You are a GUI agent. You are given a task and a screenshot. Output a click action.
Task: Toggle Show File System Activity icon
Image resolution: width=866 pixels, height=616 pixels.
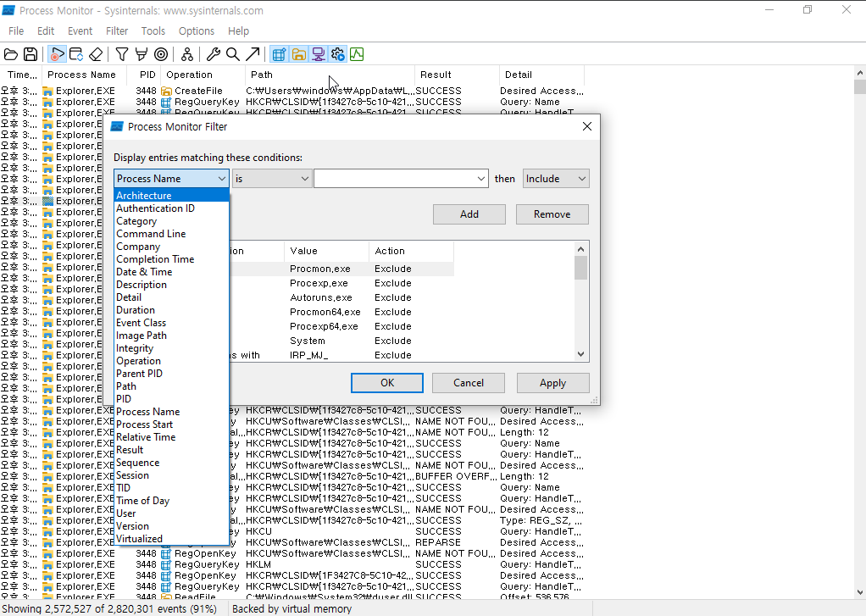tap(299, 54)
